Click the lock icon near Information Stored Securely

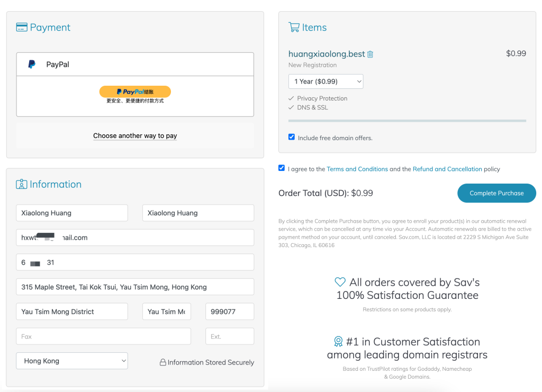click(x=163, y=362)
